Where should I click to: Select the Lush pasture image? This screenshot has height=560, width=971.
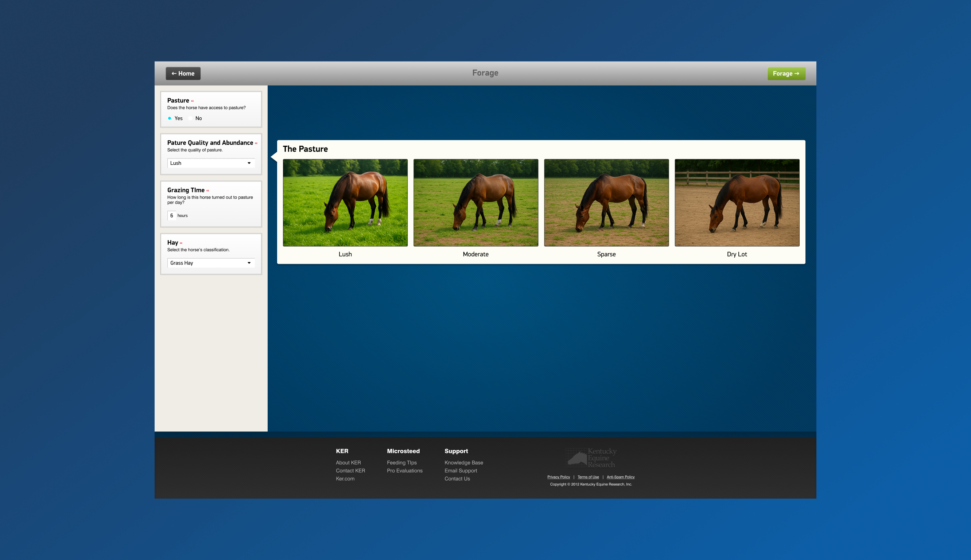click(345, 203)
